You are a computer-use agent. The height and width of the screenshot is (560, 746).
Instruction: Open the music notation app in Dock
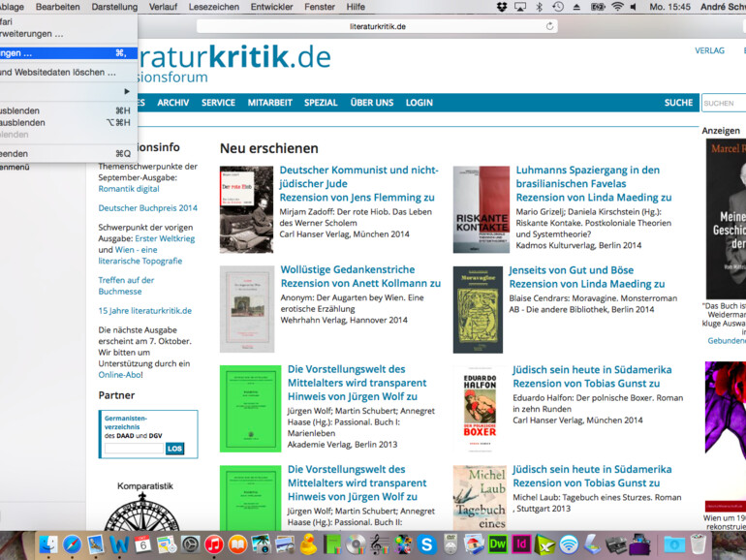coord(379,544)
